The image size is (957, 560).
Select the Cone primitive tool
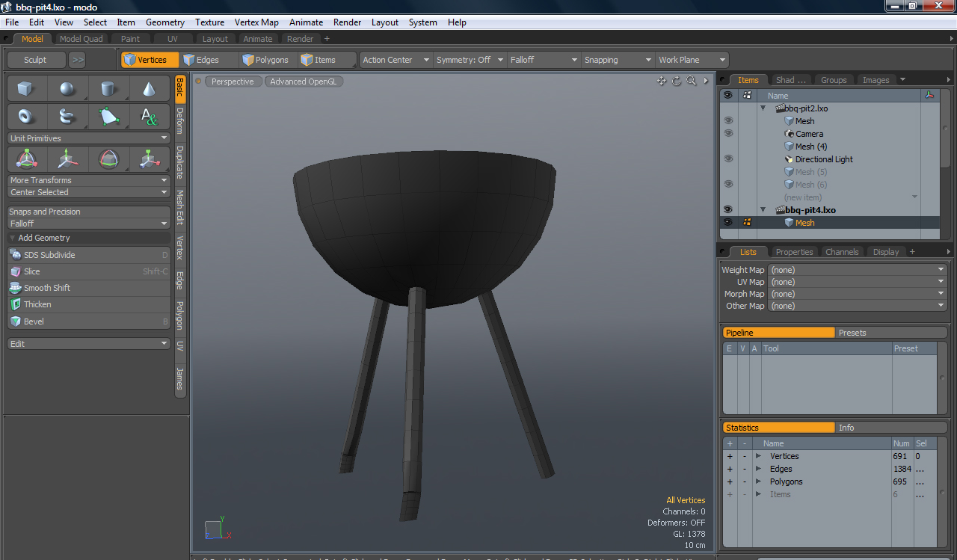point(150,89)
